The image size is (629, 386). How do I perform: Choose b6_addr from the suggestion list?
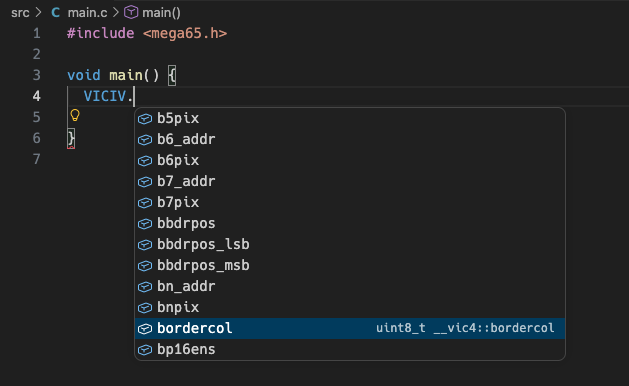[350, 139]
